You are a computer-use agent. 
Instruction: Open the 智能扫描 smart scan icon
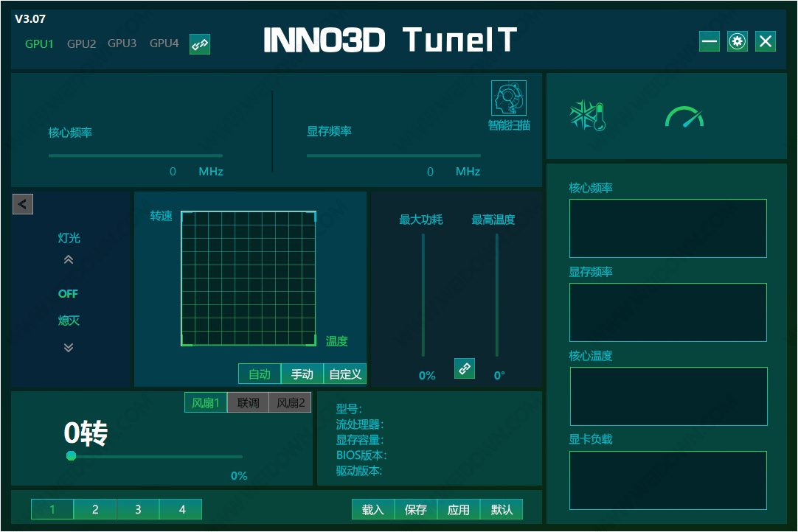coord(508,98)
